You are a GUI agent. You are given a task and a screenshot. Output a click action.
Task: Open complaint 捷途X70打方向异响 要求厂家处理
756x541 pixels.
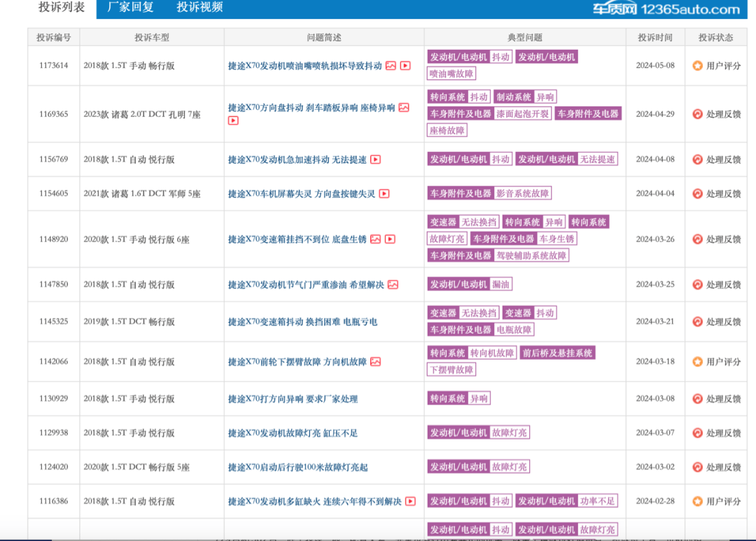coord(293,399)
